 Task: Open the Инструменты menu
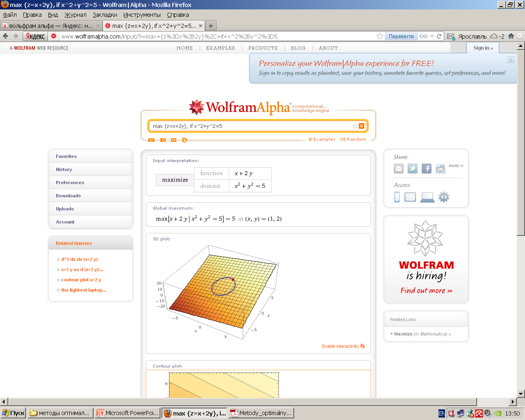(x=142, y=15)
